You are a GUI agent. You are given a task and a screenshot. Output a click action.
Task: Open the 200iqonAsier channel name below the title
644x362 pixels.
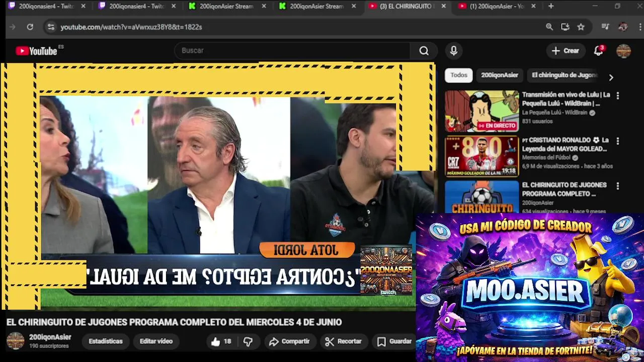click(x=50, y=337)
